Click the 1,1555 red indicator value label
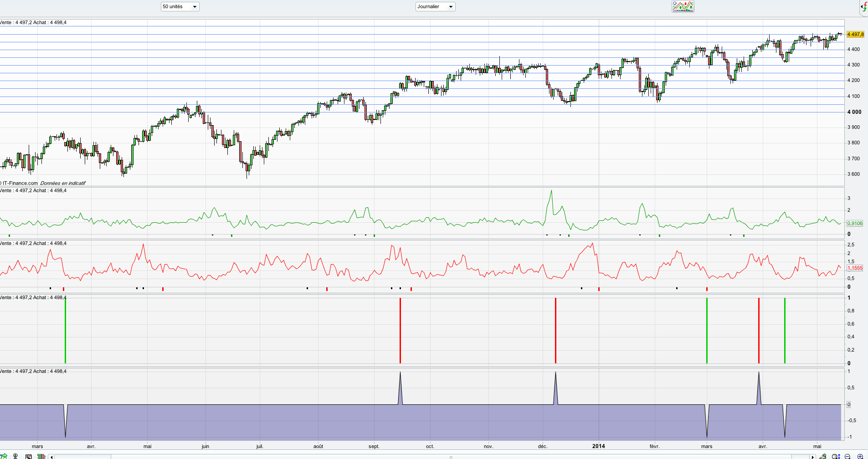 pyautogui.click(x=855, y=268)
